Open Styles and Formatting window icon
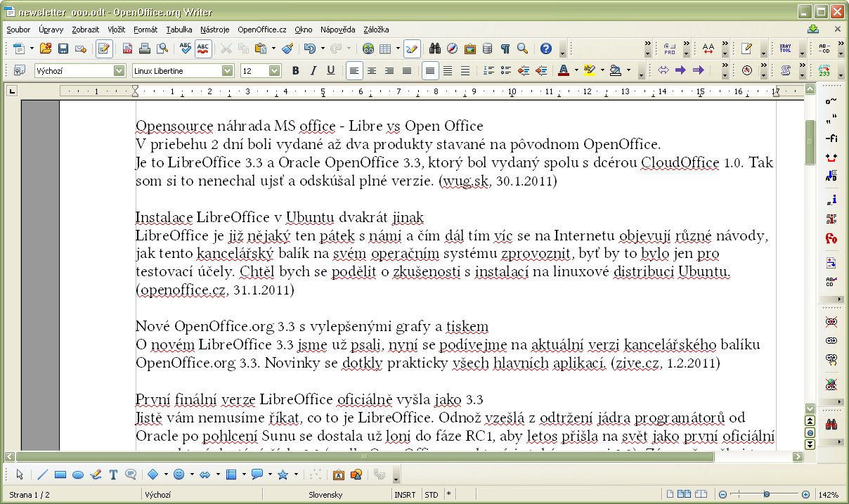Screen dimensions: 849x504 (19, 70)
